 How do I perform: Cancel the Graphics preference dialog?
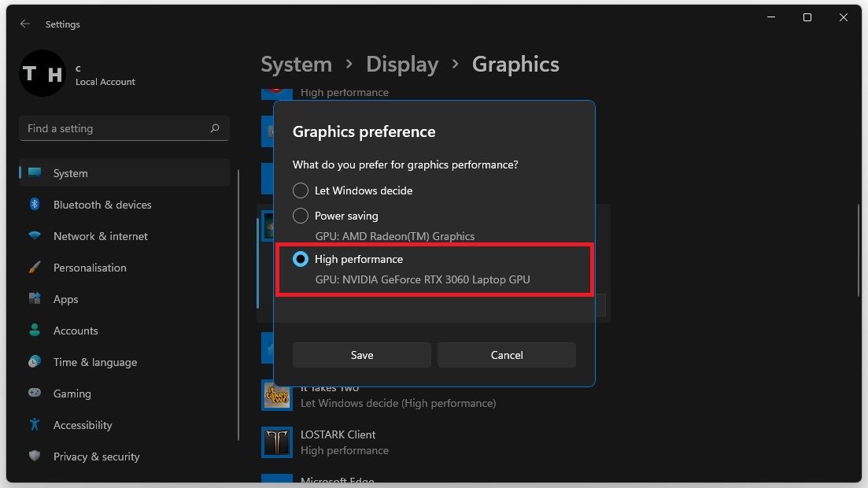click(507, 354)
